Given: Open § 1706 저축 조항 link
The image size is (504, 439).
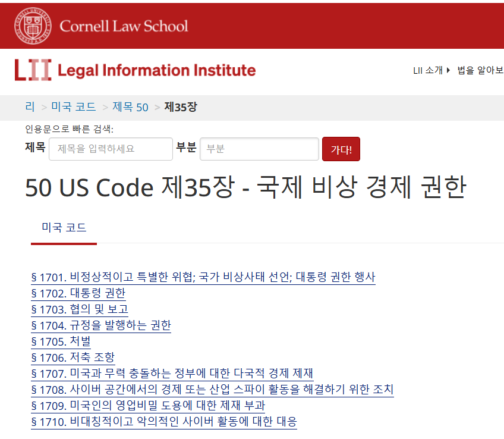Looking at the screenshot, I should (73, 358).
